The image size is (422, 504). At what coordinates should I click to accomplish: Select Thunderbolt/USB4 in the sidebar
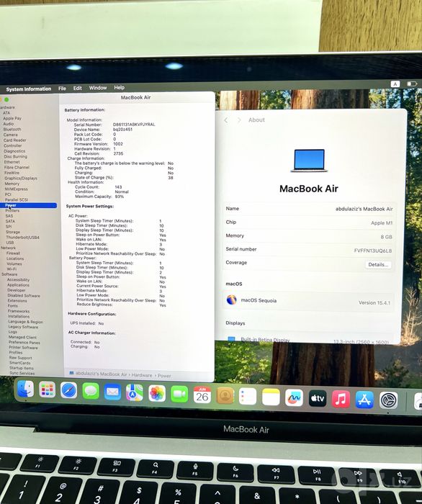pos(22,237)
